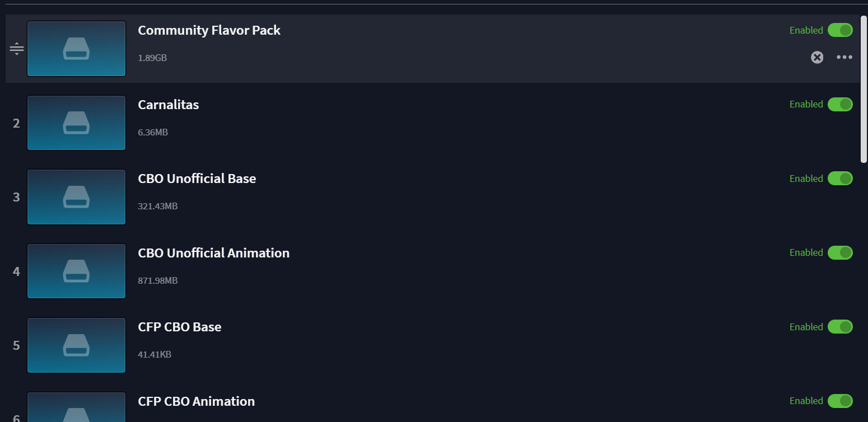Screen dimensions: 868x422
Task: Click the load order number 4
Action: tap(16, 271)
